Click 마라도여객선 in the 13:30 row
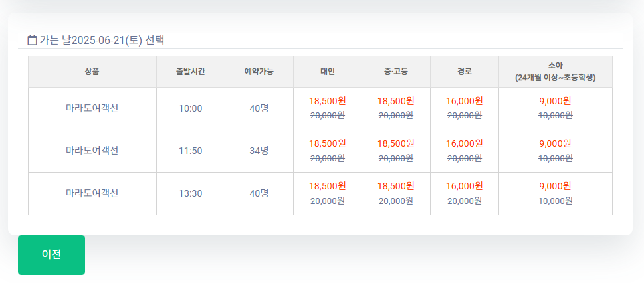644x283 pixels. point(92,193)
